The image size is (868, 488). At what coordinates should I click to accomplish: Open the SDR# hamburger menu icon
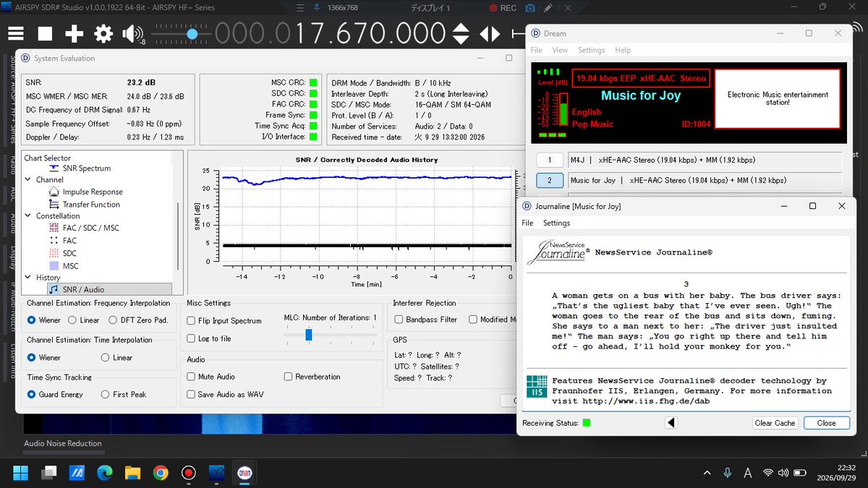coord(16,34)
